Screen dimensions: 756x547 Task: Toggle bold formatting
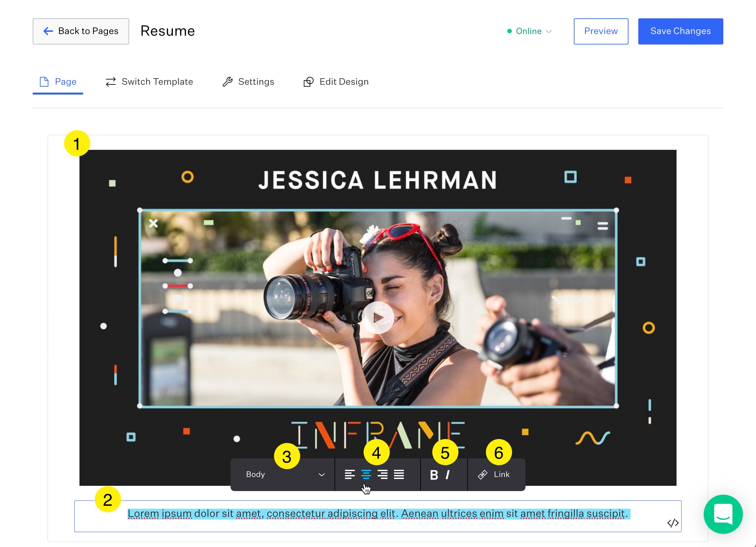click(434, 475)
